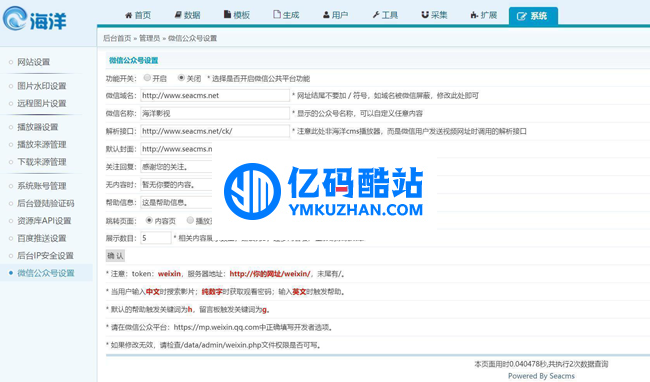Open 远程图片设置 in sidebar
The image size is (650, 382).
pyautogui.click(x=42, y=104)
